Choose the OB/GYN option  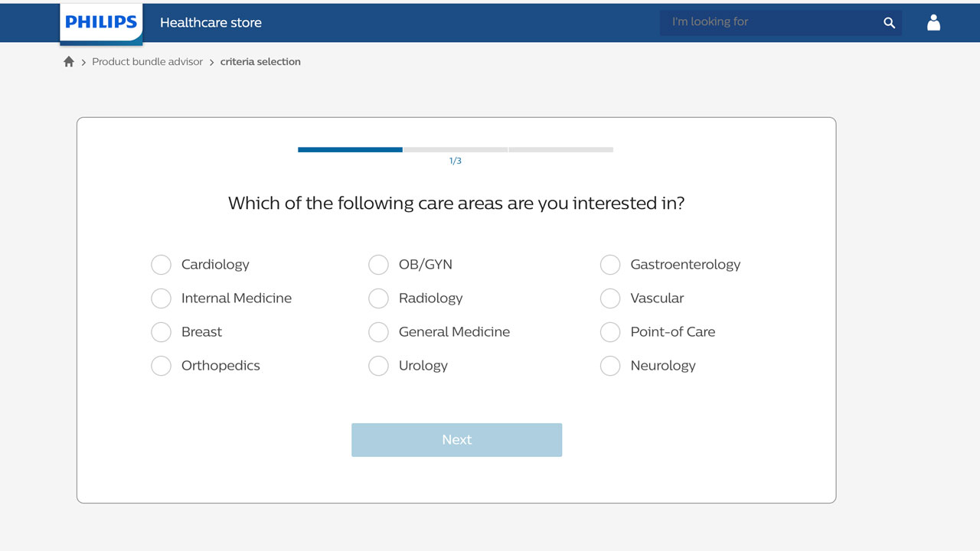378,265
